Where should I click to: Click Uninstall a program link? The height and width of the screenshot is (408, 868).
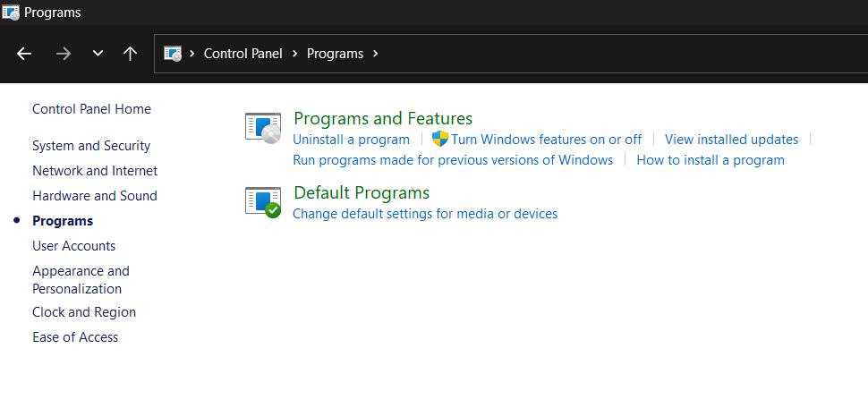coord(351,140)
